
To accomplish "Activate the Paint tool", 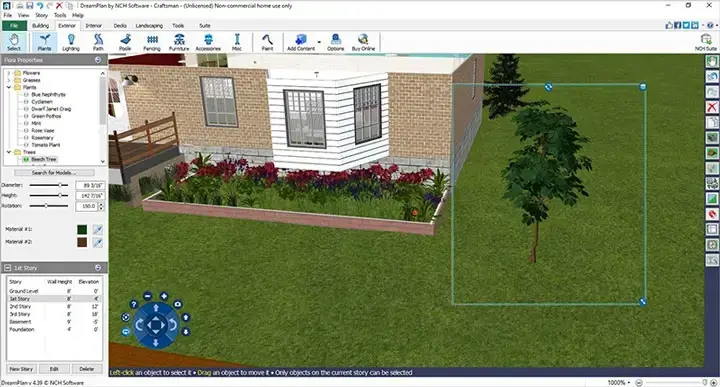I will (x=267, y=42).
